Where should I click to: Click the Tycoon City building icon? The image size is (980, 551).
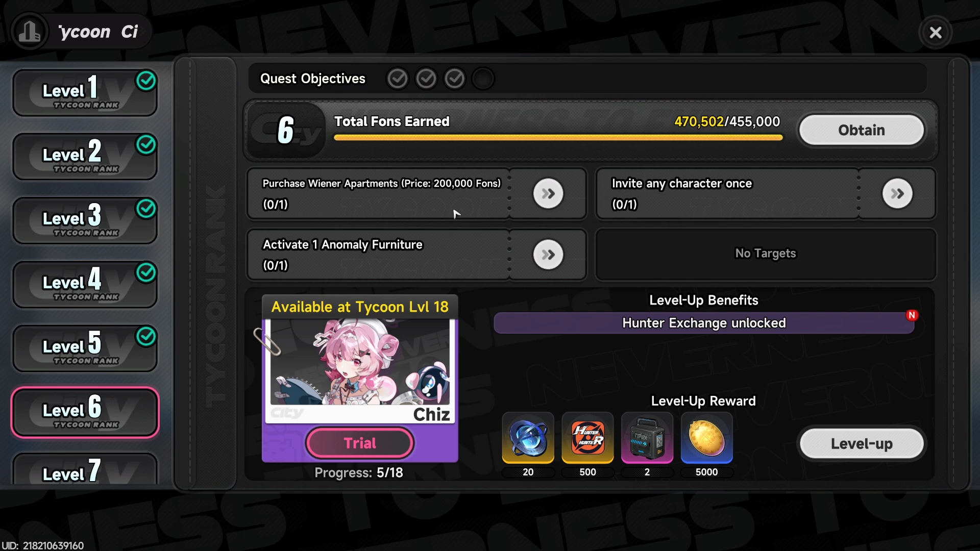pyautogui.click(x=30, y=32)
